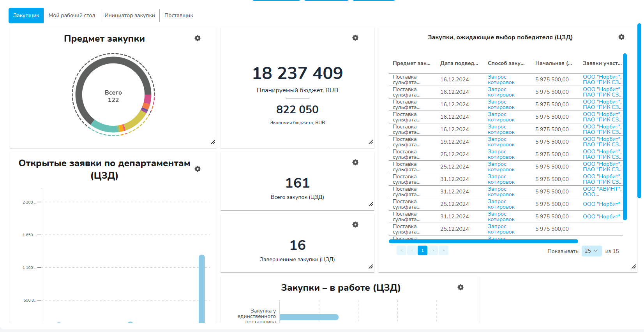The image size is (644, 332).
Task: Click horizontal scrollbar under the table
Action: (x=483, y=241)
